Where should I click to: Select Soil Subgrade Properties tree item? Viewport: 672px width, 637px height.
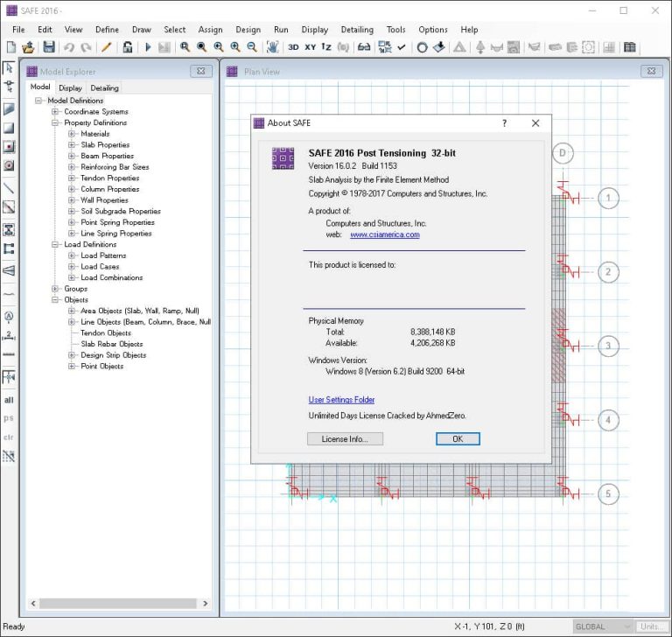pos(121,212)
